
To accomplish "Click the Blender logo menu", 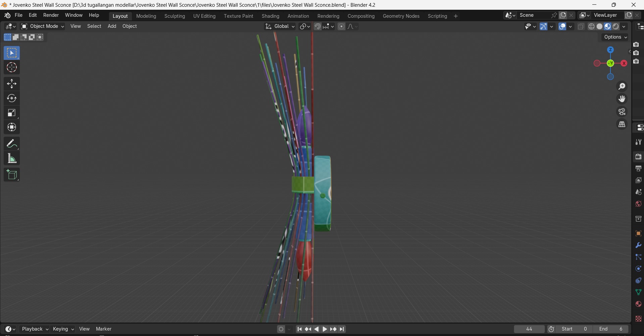I will click(x=7, y=15).
